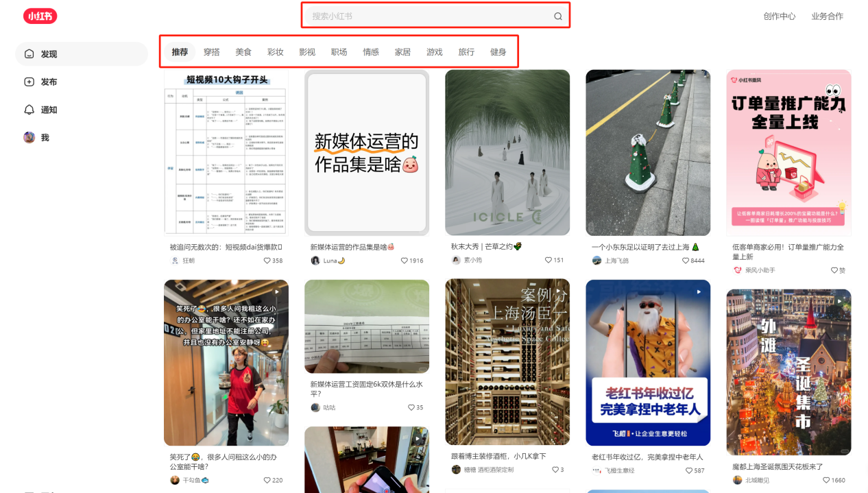Click author name 上海飞鸽
Image resolution: width=868 pixels, height=493 pixels.
(x=616, y=261)
